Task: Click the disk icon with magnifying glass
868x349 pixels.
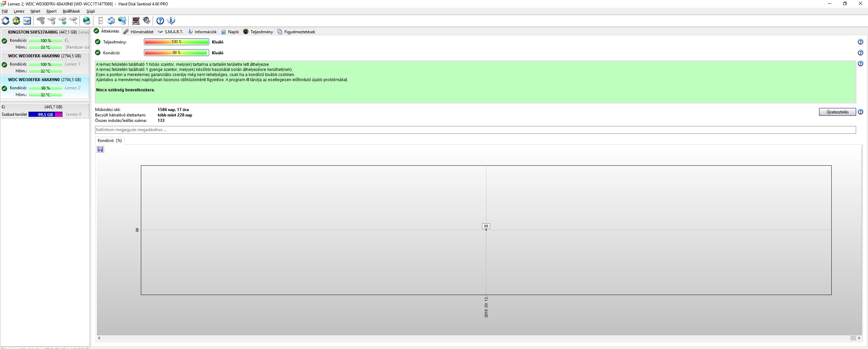Action: pos(73,21)
